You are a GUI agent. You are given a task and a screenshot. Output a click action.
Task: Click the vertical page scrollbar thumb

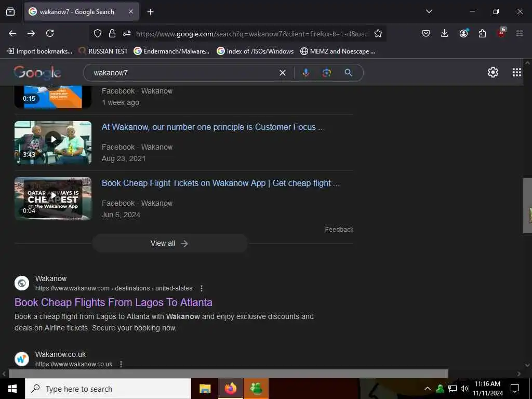pos(527,206)
